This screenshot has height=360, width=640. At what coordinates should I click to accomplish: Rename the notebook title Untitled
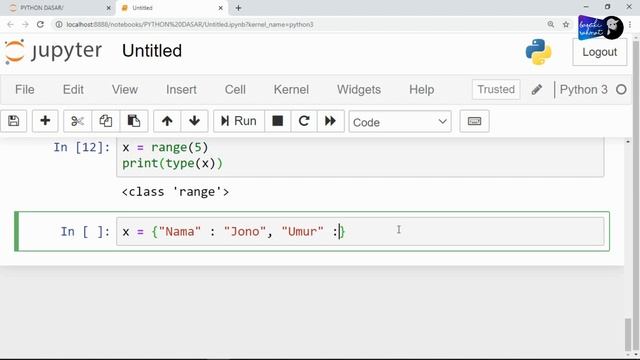pyautogui.click(x=152, y=51)
